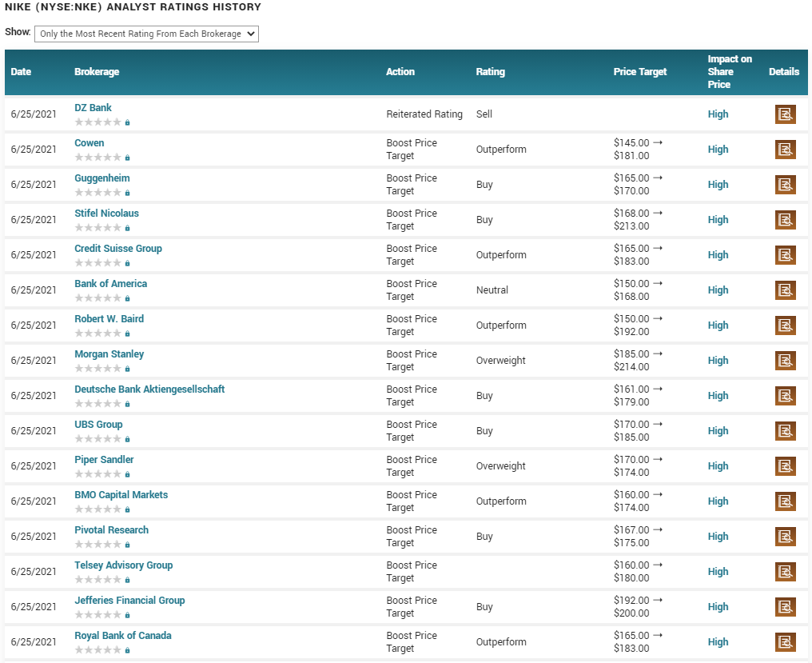Open the Guggenheim brokerage link
Viewport: 812px width, 663px height.
[102, 178]
